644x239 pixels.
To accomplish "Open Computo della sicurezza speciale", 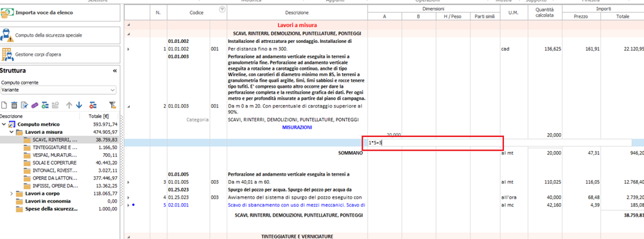I will tap(60, 35).
